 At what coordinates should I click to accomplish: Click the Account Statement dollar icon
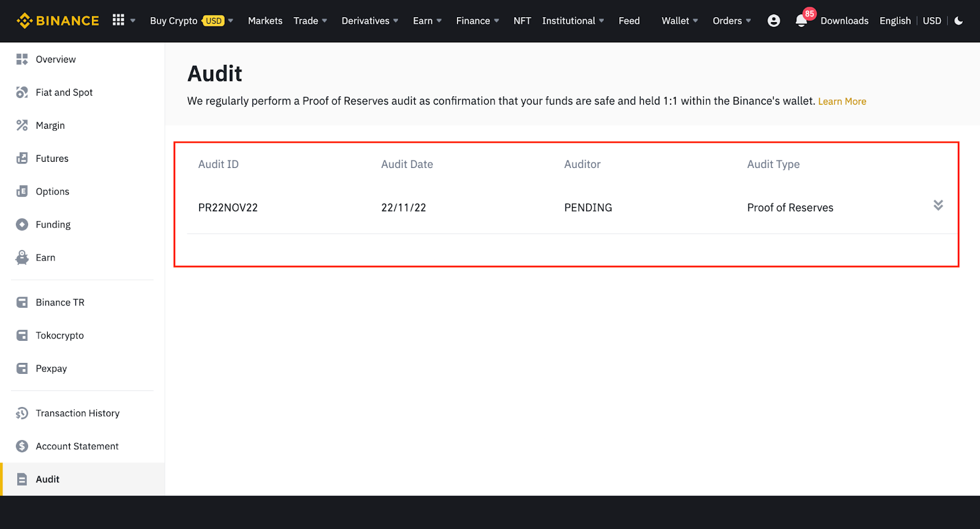point(22,447)
